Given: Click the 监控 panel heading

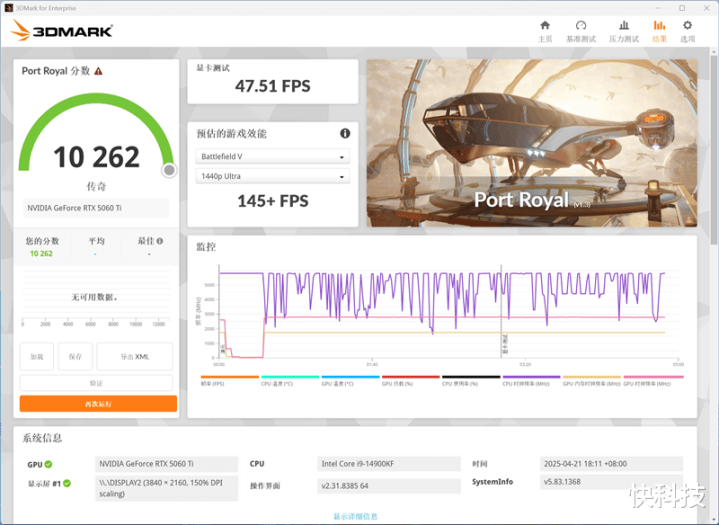Looking at the screenshot, I should [x=206, y=247].
